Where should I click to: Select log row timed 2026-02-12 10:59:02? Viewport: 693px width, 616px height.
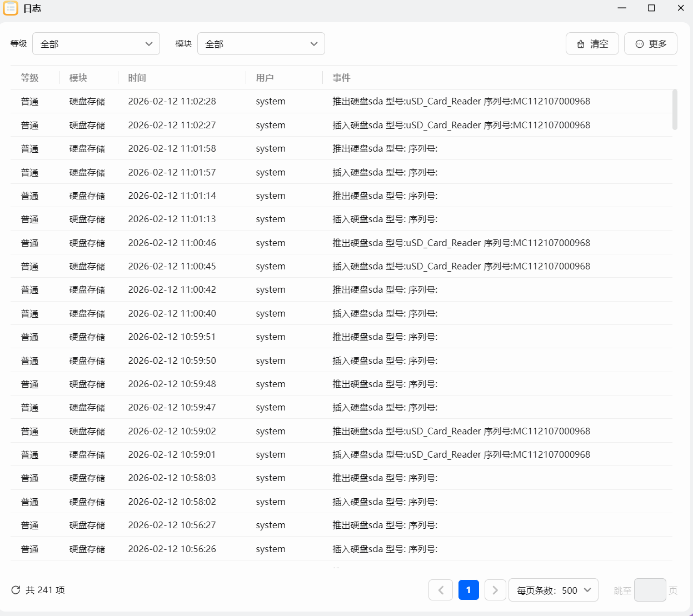coord(341,431)
